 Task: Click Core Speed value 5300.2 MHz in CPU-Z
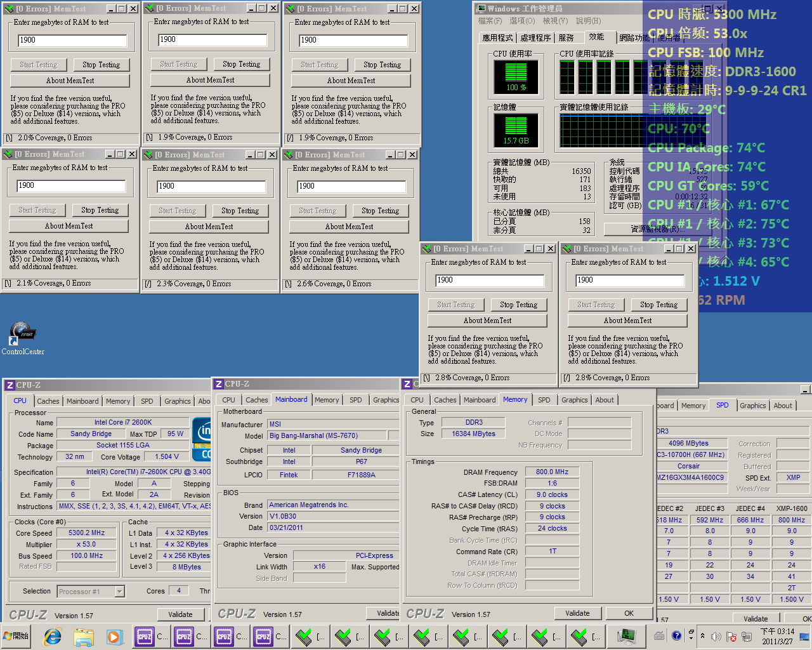tap(87, 533)
